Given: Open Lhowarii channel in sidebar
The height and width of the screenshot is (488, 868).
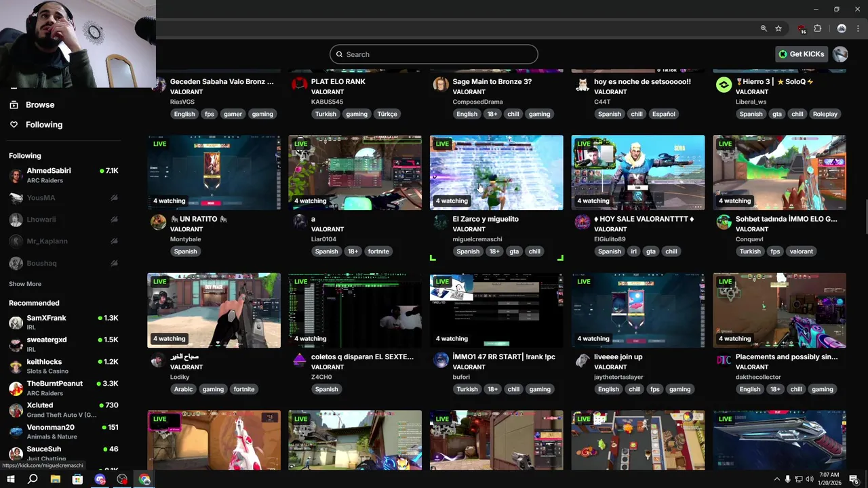Looking at the screenshot, I should [64, 220].
